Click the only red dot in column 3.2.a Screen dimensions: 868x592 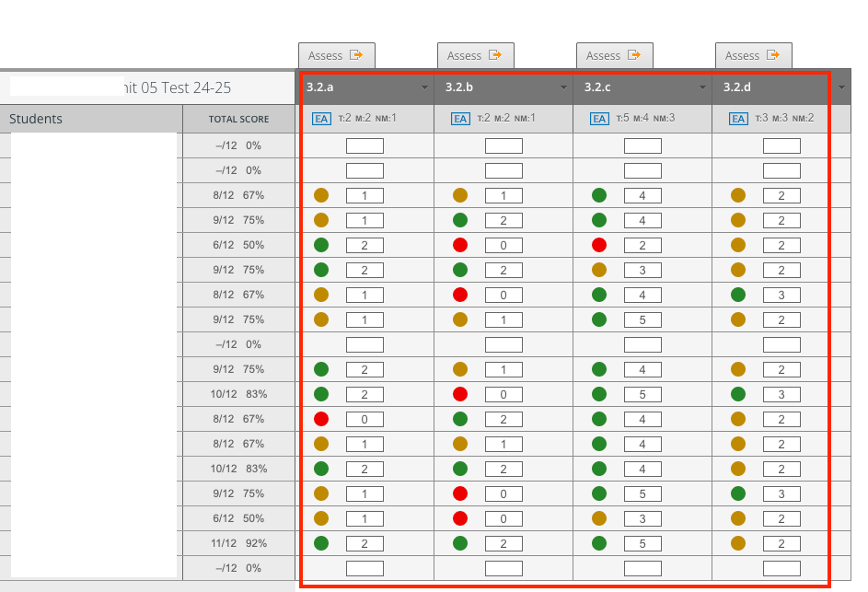(x=321, y=419)
